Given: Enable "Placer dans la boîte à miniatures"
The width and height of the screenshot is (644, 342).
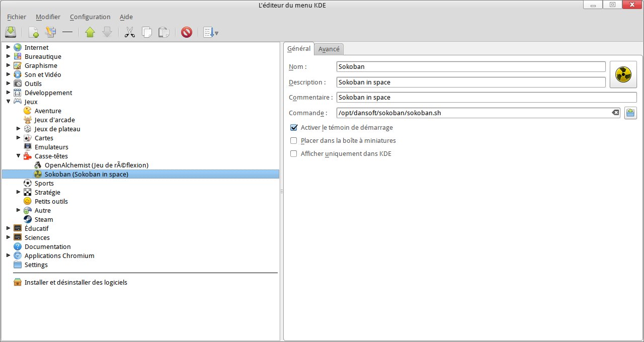Looking at the screenshot, I should point(294,141).
